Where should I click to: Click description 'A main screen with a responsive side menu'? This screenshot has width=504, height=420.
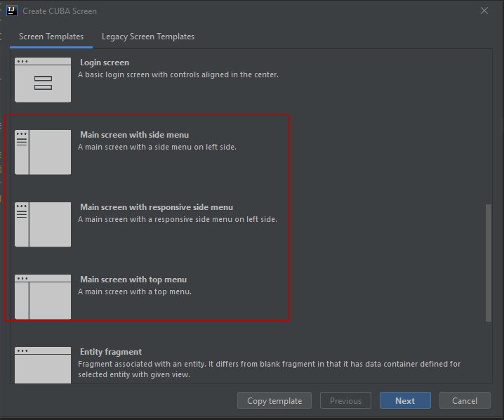click(x=178, y=219)
